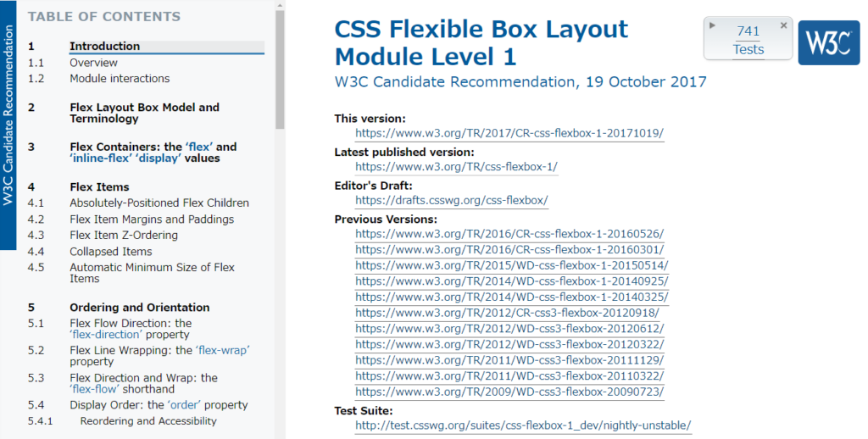This screenshot has width=868, height=439.
Task: Open previous version CR-css-flexbox-1-20160526
Action: (x=509, y=234)
